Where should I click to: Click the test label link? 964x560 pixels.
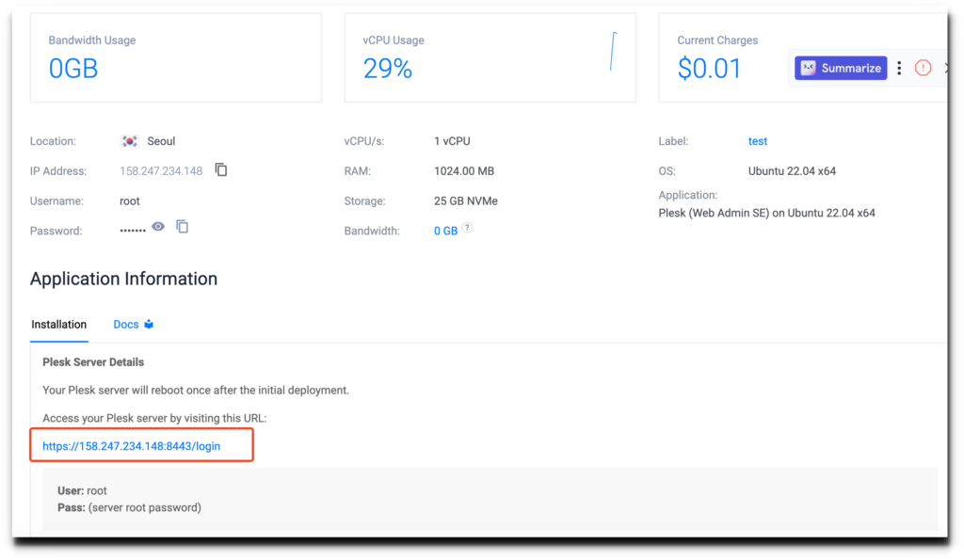pos(758,141)
